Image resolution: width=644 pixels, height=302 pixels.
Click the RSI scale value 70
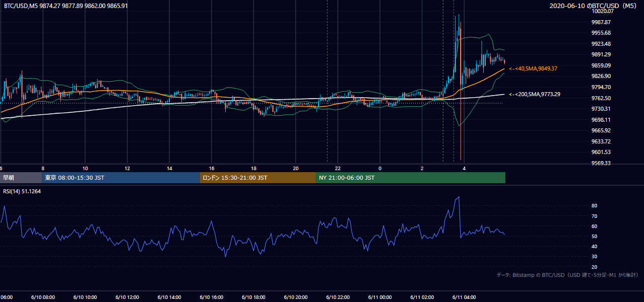point(595,216)
